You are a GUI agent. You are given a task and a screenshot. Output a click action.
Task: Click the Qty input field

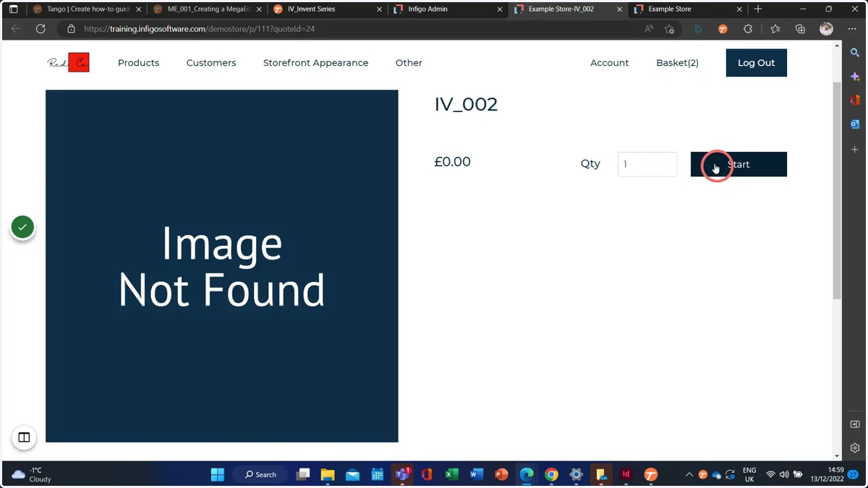coord(647,164)
